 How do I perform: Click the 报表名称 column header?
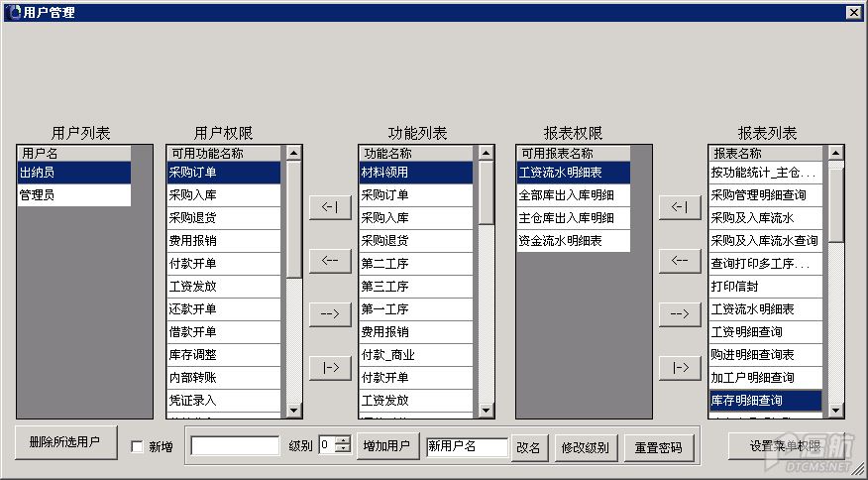(x=766, y=154)
